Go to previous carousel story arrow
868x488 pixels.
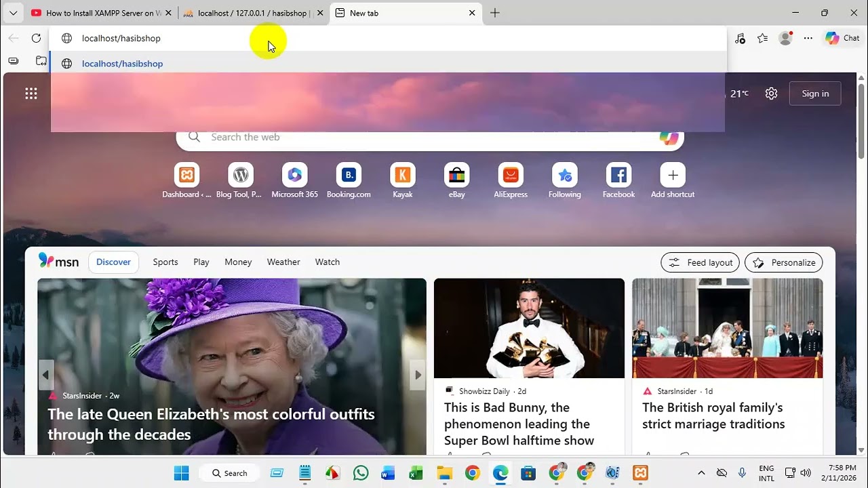click(x=45, y=374)
